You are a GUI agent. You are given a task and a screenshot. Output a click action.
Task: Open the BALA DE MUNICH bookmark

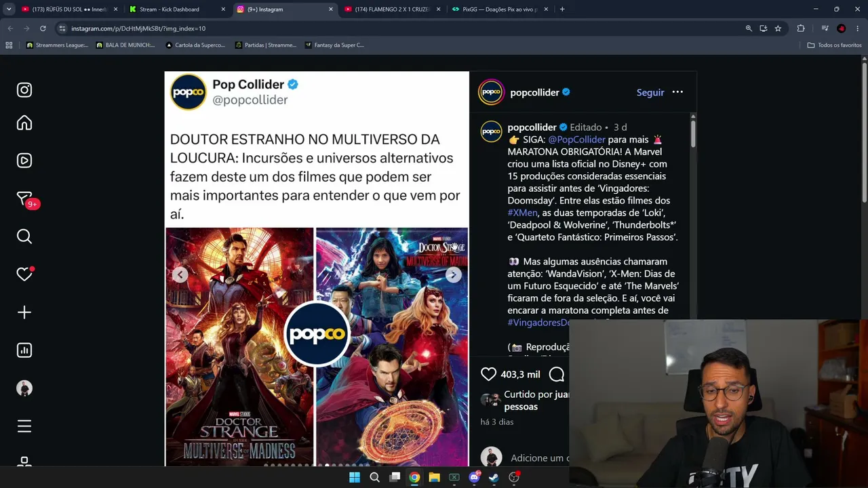[x=125, y=45]
